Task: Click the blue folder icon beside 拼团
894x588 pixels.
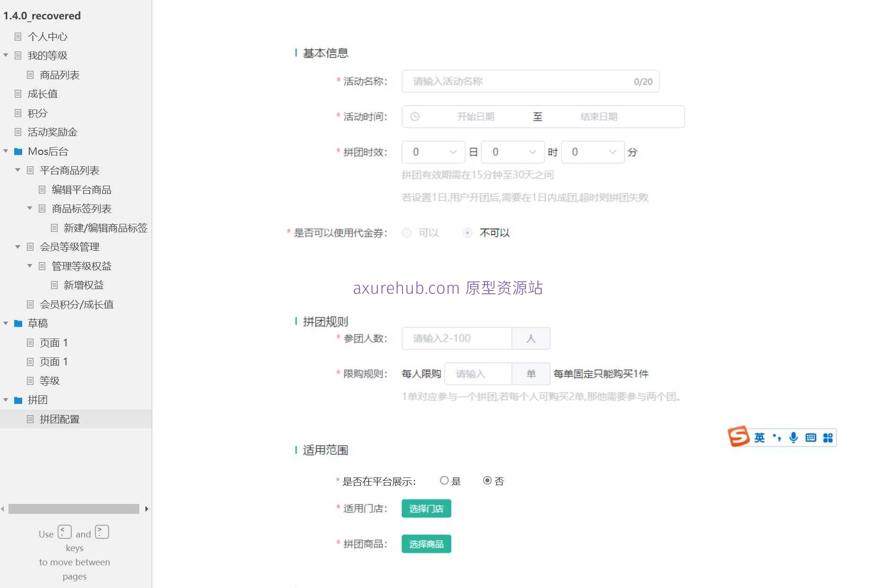Action: [18, 400]
